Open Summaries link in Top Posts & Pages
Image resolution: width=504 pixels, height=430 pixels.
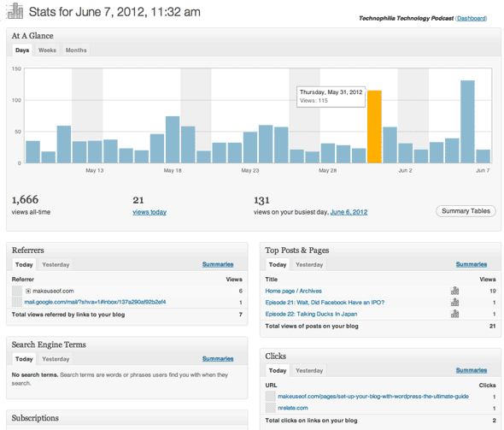coord(472,264)
